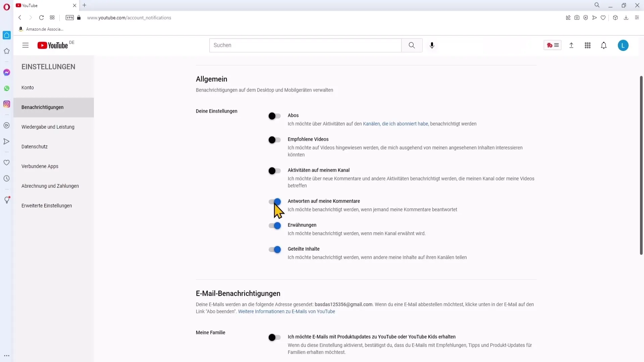Take a snapshot with the camera icon
644x362 pixels.
click(577, 18)
